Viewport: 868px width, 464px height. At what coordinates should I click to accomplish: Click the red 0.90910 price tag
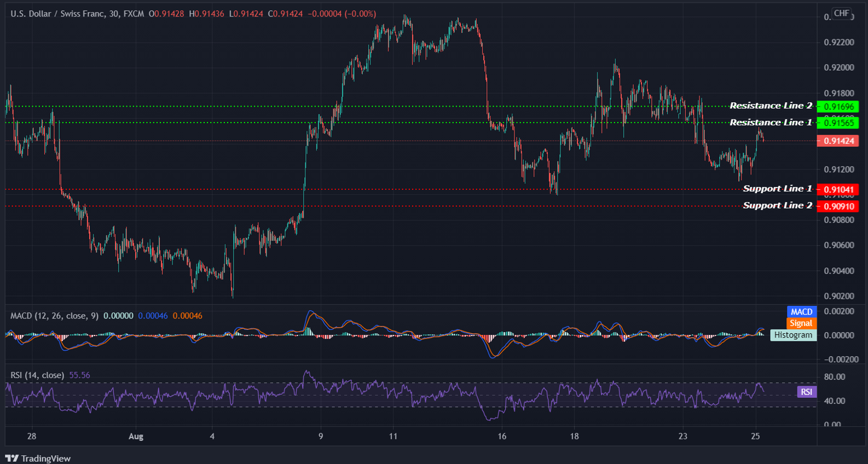pyautogui.click(x=838, y=206)
